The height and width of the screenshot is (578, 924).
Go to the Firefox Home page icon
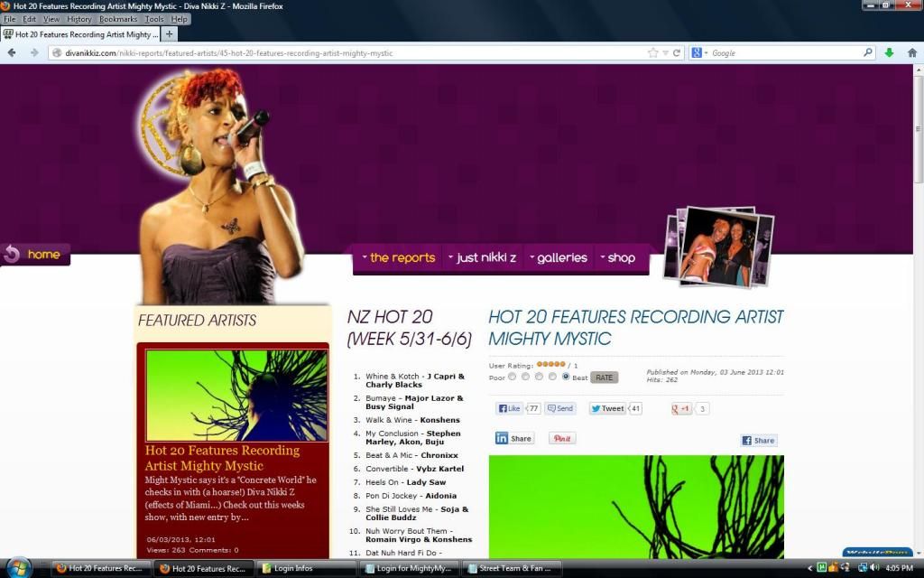[x=912, y=53]
